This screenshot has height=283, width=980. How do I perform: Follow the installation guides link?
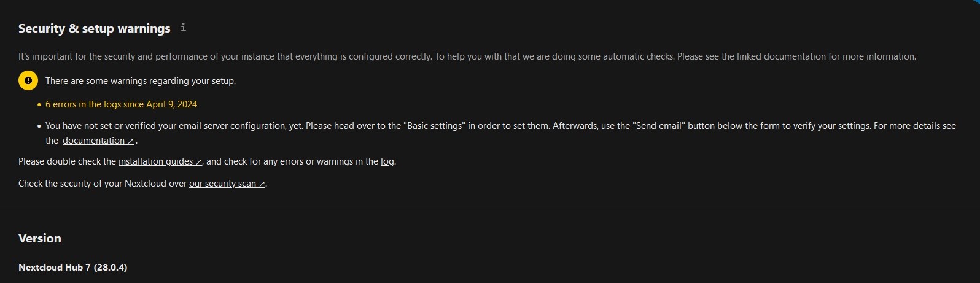click(155, 161)
